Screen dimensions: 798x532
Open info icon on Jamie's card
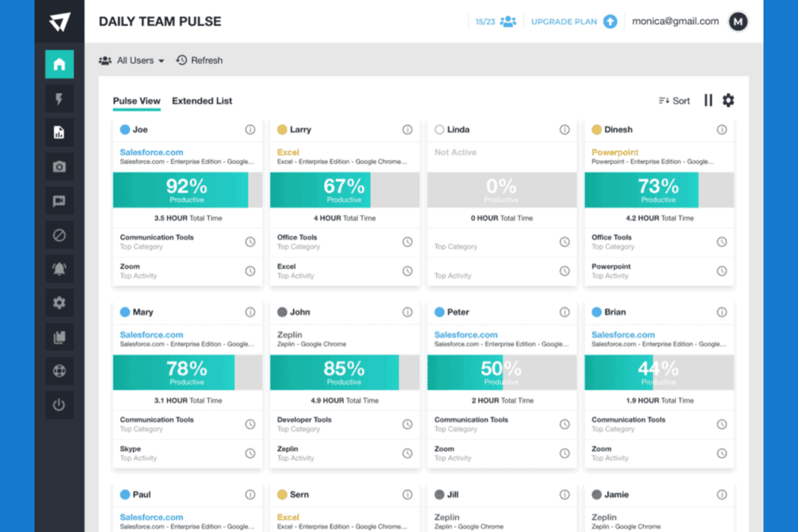click(722, 494)
